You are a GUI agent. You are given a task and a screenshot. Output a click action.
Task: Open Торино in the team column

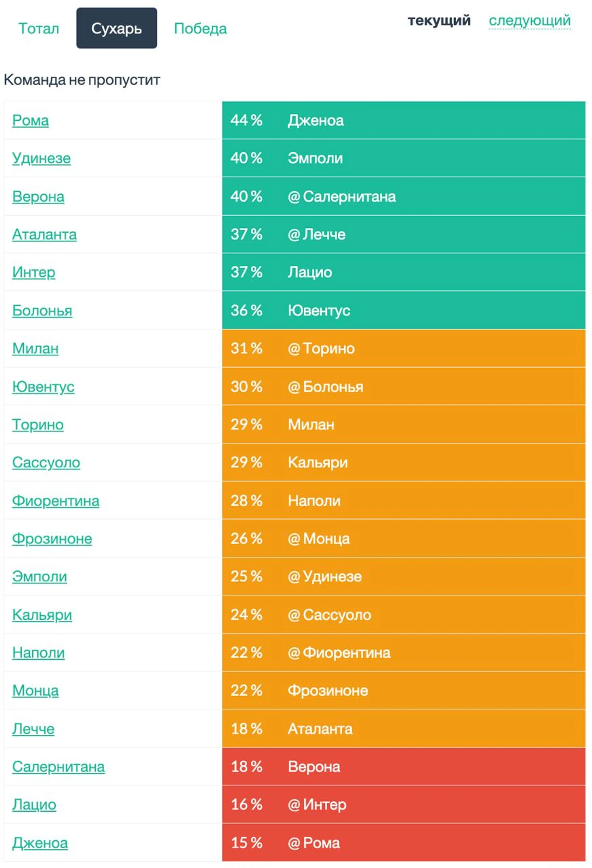(38, 424)
